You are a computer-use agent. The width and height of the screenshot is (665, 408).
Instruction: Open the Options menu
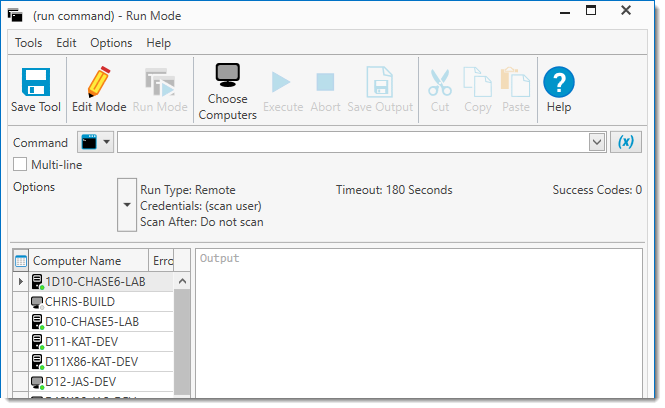pyautogui.click(x=111, y=43)
